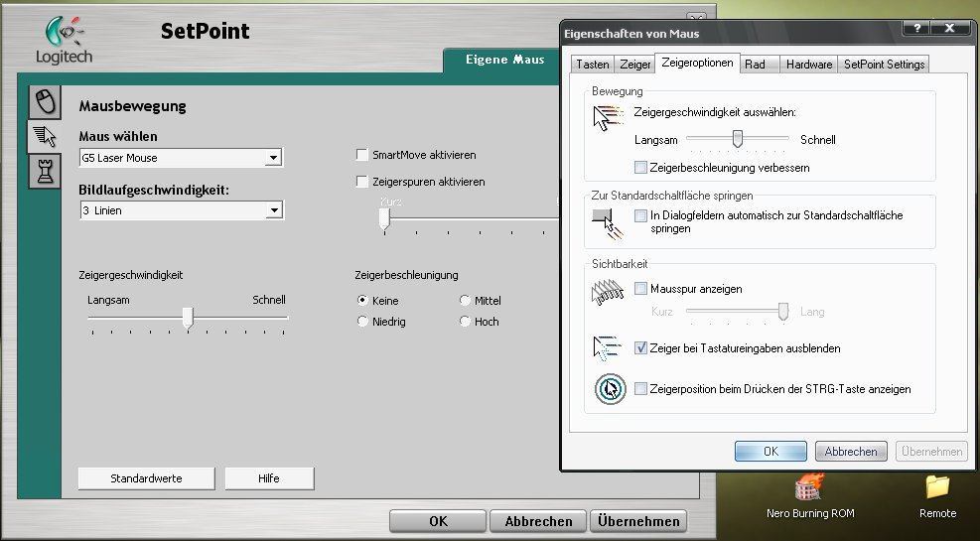
Task: Open the mouse buttons sidebar icon in SetPoint
Action: pos(45,102)
